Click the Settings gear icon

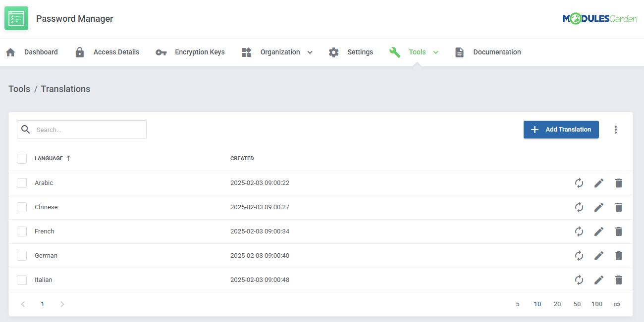tap(334, 52)
